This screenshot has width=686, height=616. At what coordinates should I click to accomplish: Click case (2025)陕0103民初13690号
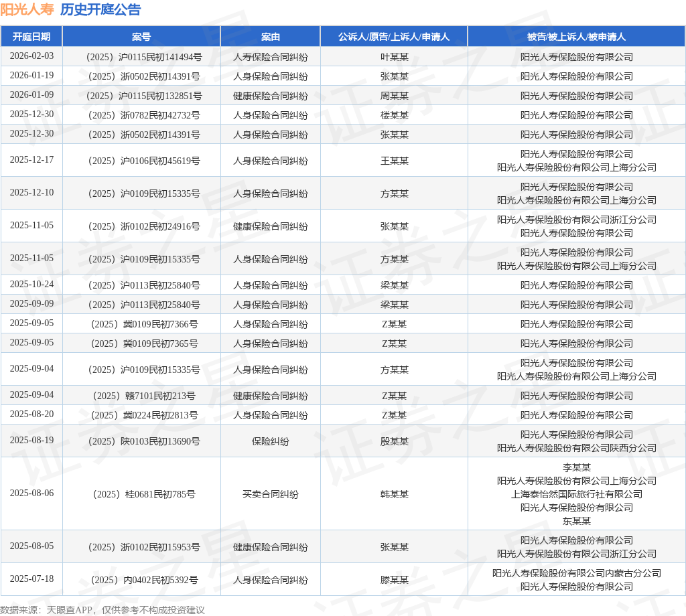pos(141,441)
